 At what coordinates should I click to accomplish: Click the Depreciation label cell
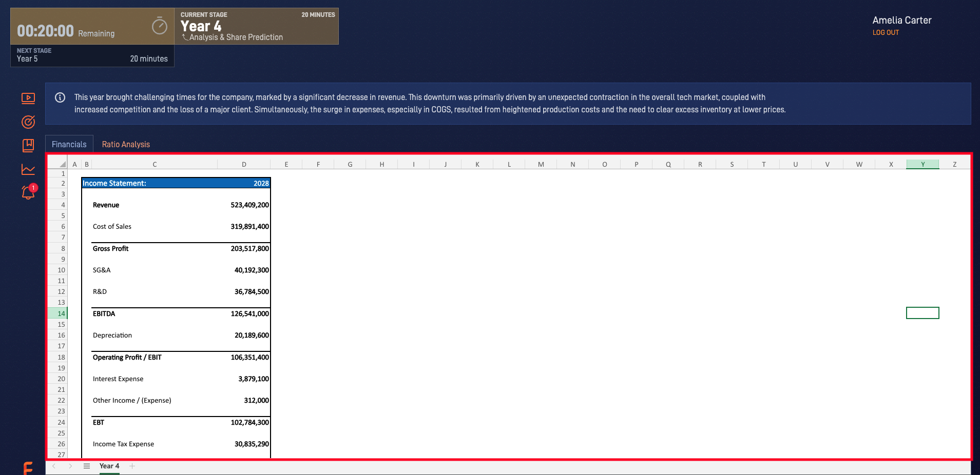coord(112,335)
